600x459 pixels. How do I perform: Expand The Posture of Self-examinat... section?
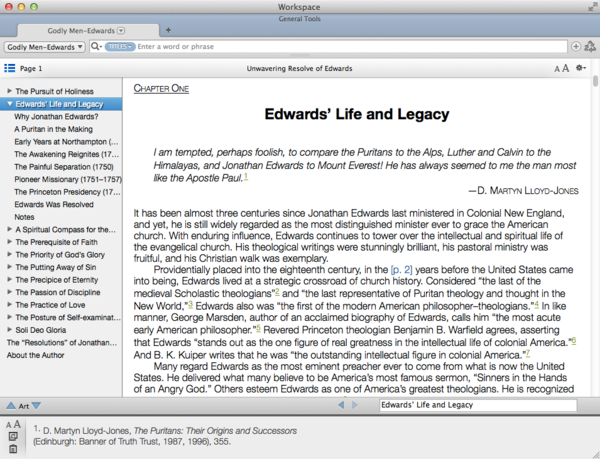(10, 317)
